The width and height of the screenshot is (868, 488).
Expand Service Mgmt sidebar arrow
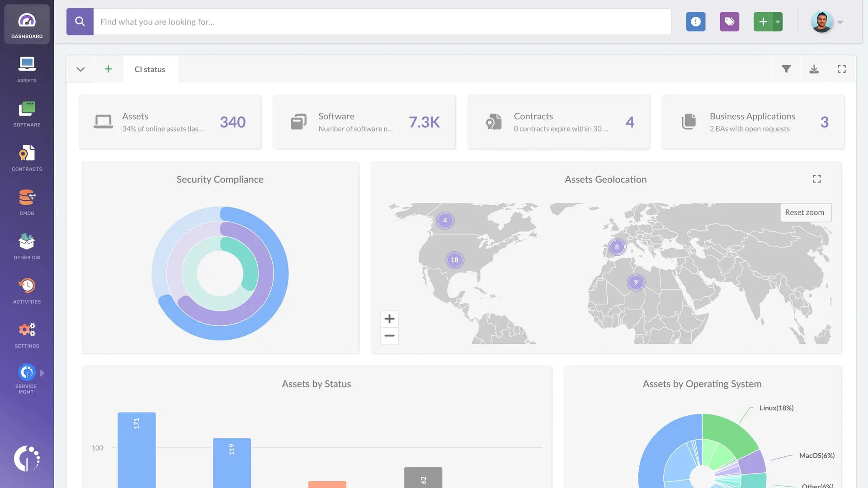42,373
